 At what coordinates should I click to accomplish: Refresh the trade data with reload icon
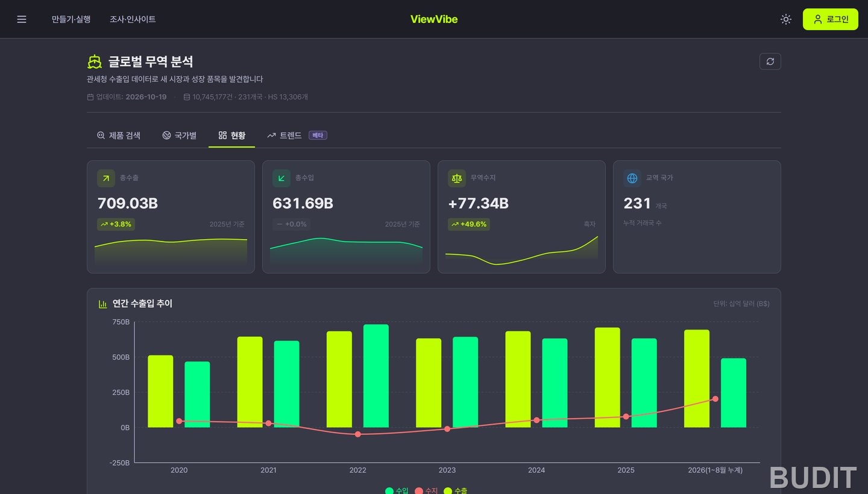tap(770, 61)
